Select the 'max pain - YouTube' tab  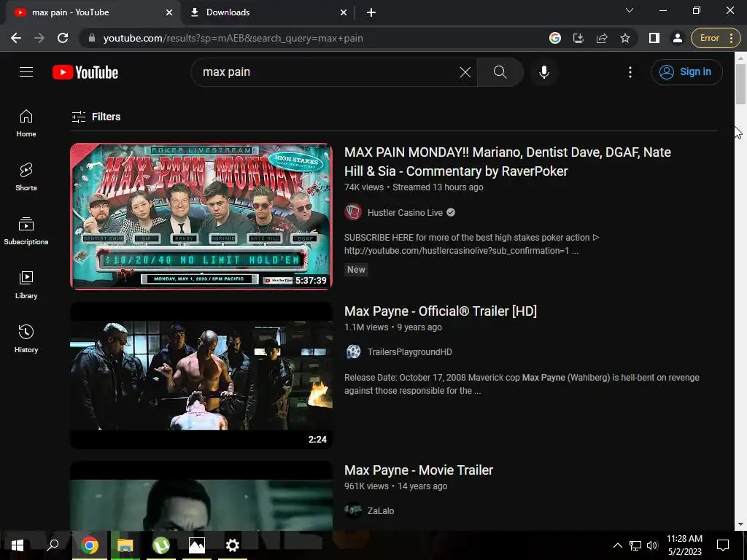[90, 12]
